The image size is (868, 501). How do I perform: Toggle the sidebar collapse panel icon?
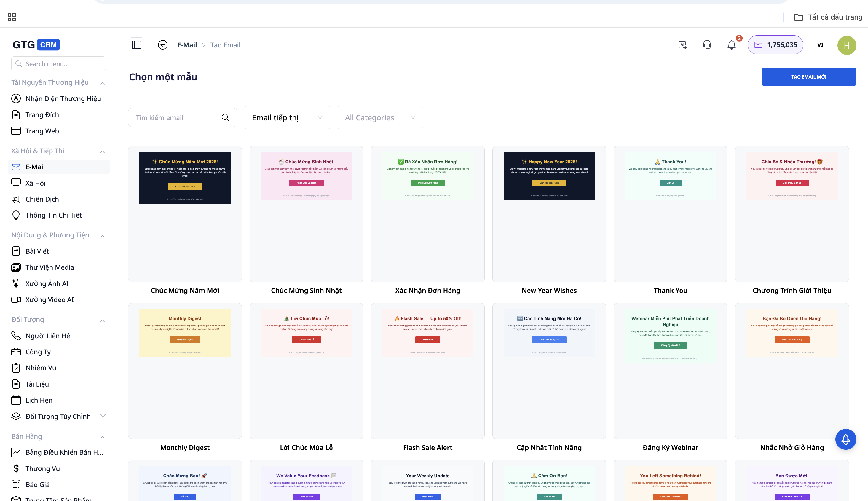tap(137, 45)
